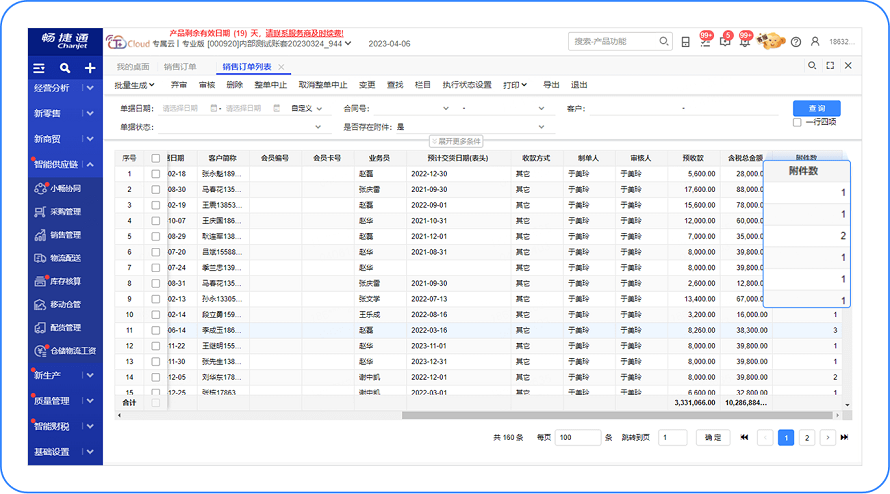Tick the select-all checkbox in the table header
The width and height of the screenshot is (890, 494).
[155, 158]
